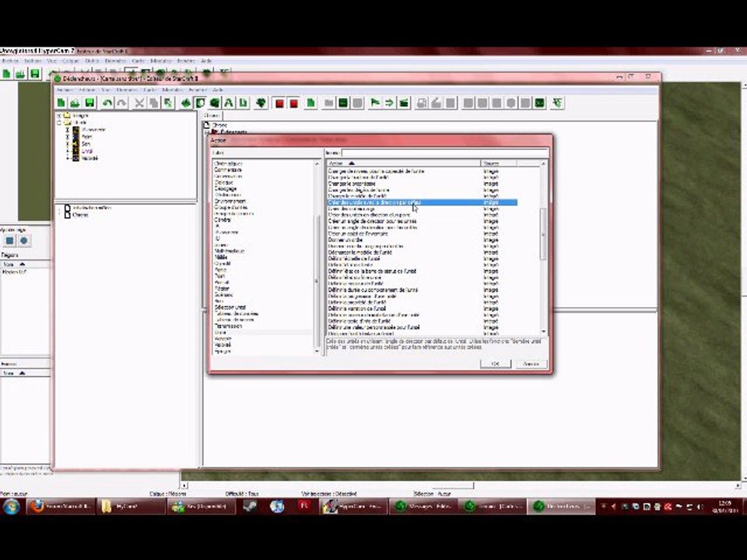Open Firefox from the taskbar
The width and height of the screenshot is (747, 560).
(60, 506)
